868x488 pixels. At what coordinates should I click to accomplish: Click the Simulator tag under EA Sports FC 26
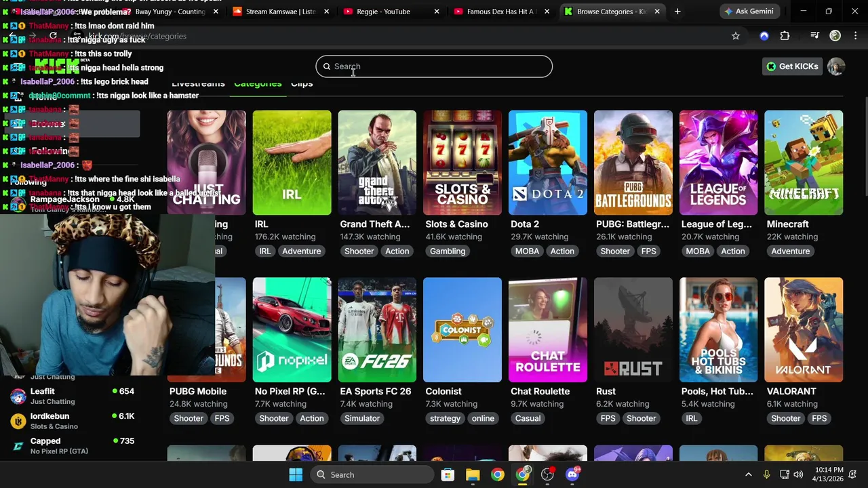(362, 418)
